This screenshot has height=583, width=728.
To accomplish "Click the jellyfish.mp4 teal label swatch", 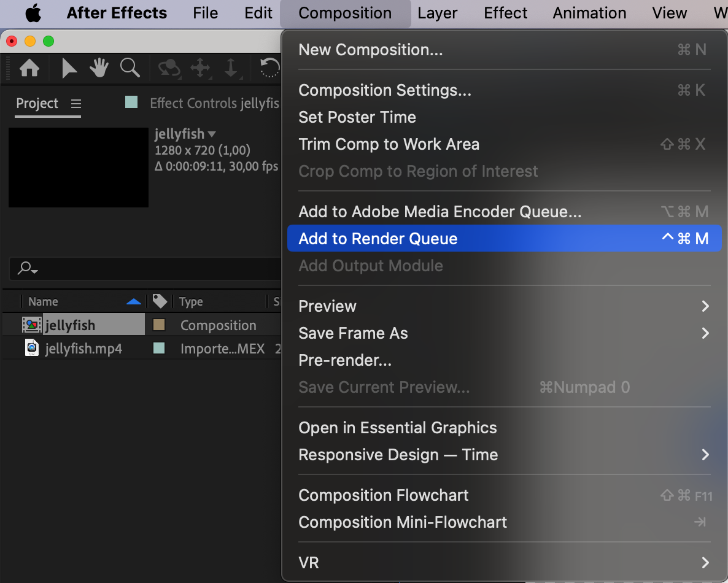I will coord(159,349).
